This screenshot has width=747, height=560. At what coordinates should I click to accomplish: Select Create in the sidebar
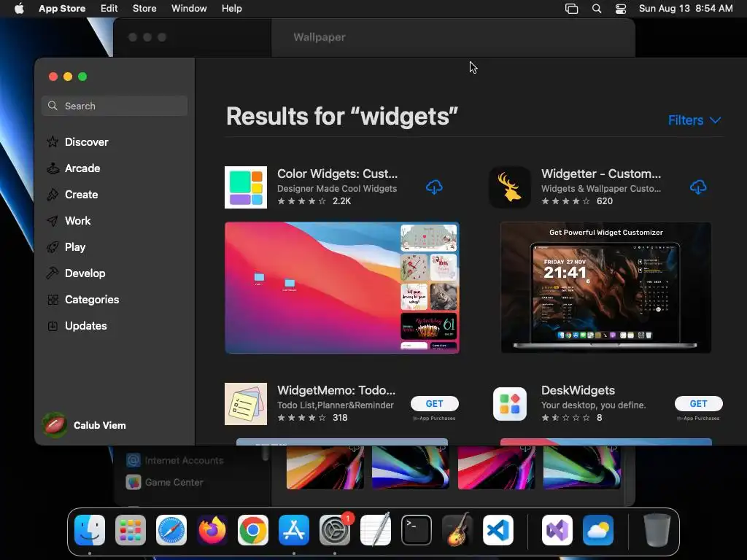72,194
